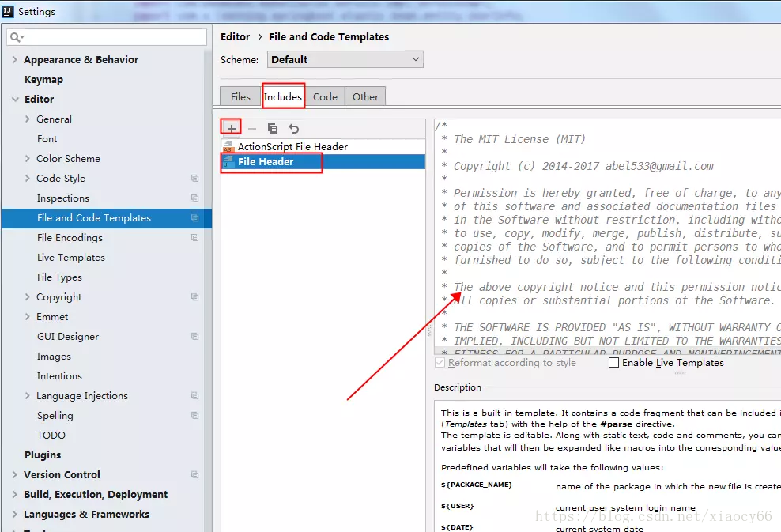
Task: Enable Live Templates checkbox
Action: coord(613,363)
